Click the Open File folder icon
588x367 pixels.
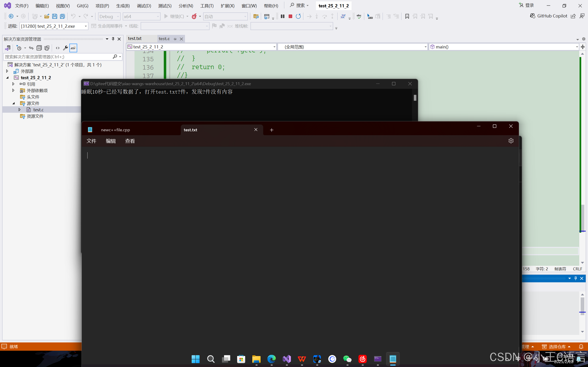[47, 16]
